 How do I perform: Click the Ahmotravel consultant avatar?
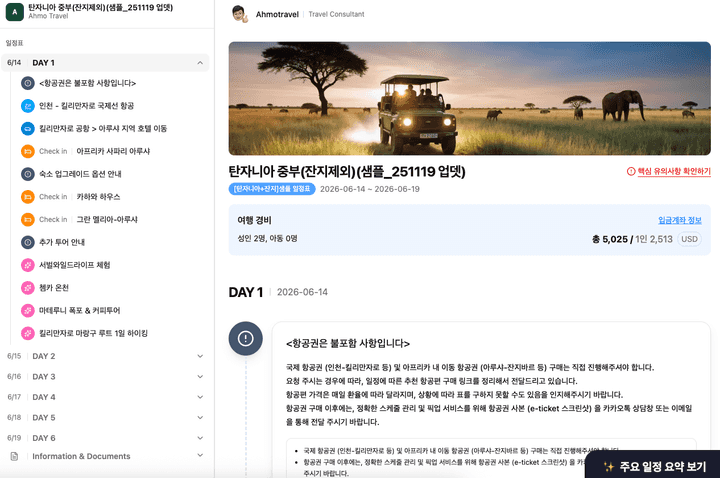point(239,14)
